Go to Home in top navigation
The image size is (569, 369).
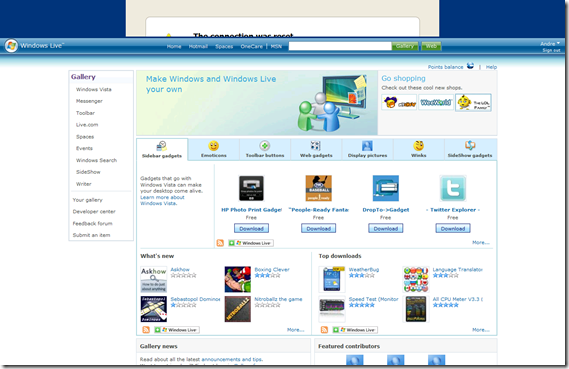[174, 46]
